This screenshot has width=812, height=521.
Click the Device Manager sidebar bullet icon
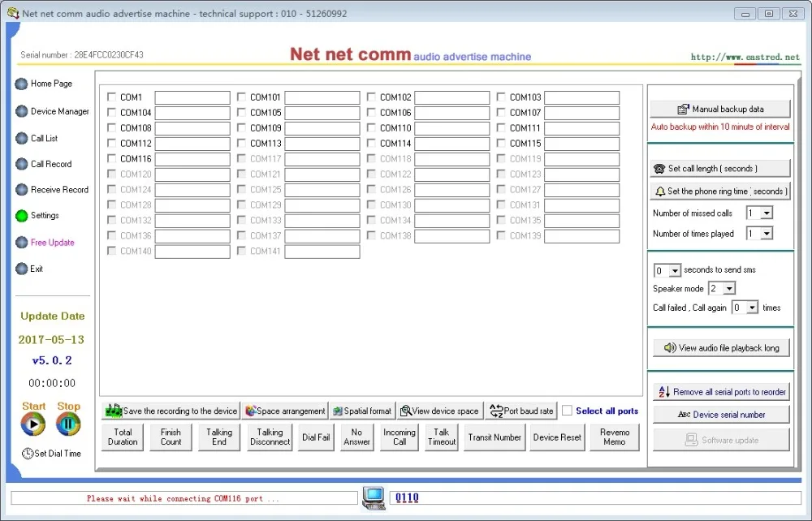coord(21,111)
